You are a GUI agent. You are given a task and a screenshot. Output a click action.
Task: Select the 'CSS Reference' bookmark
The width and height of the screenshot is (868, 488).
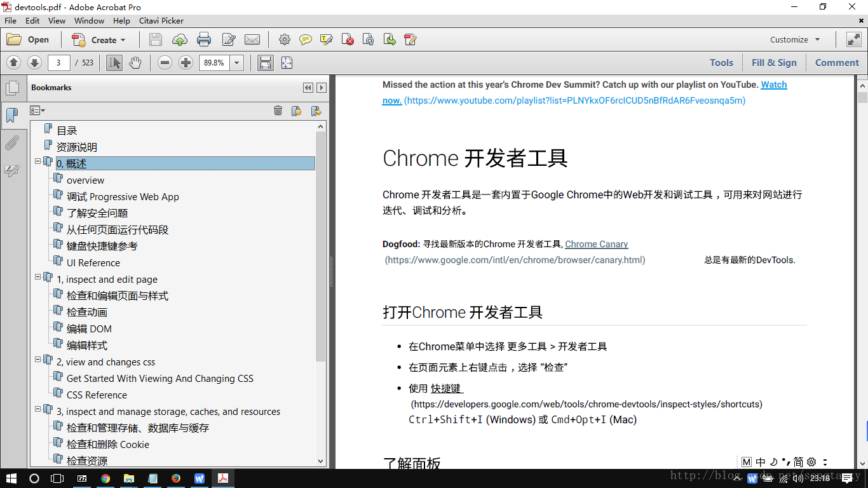point(97,395)
